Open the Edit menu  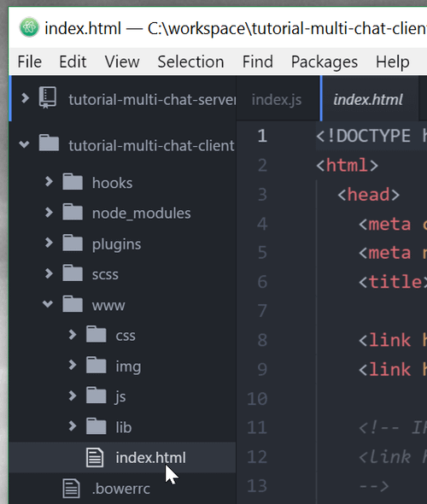(x=73, y=62)
